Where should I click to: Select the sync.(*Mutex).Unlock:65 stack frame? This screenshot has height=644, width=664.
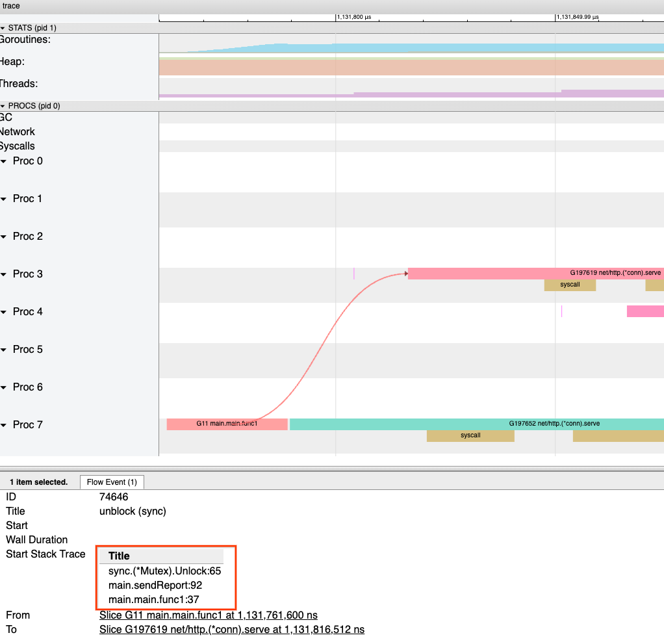click(x=165, y=571)
